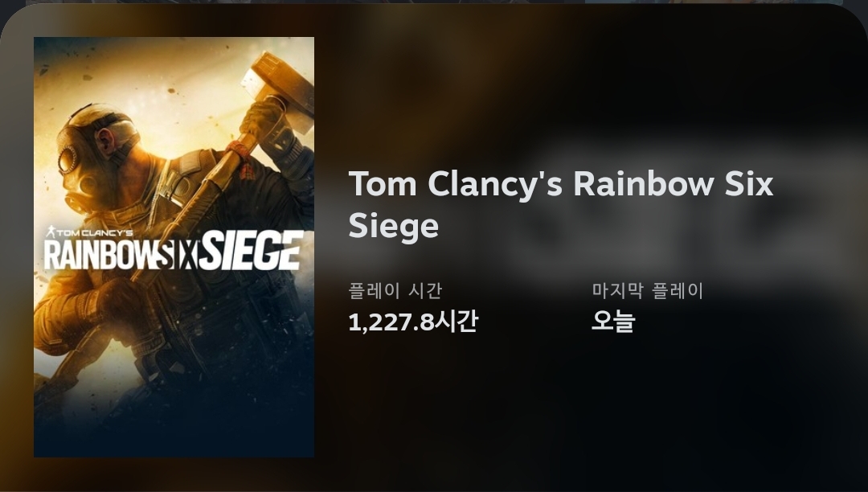Click the 오늘 last played value
Viewport: 868px width, 492px height.
tap(612, 321)
